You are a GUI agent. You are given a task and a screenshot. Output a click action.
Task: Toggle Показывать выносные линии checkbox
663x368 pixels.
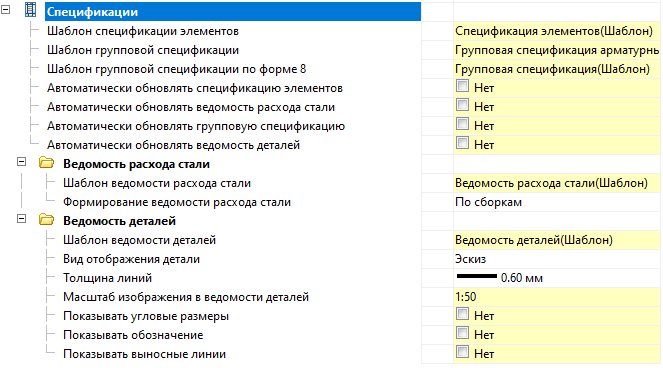(x=463, y=352)
